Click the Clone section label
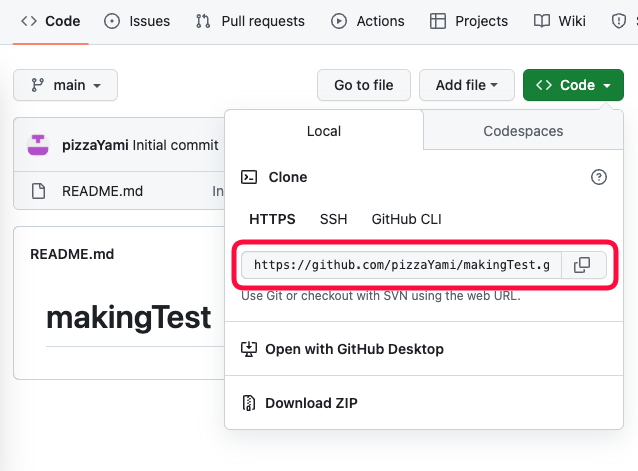Screen dimensions: 638x471 [288, 177]
